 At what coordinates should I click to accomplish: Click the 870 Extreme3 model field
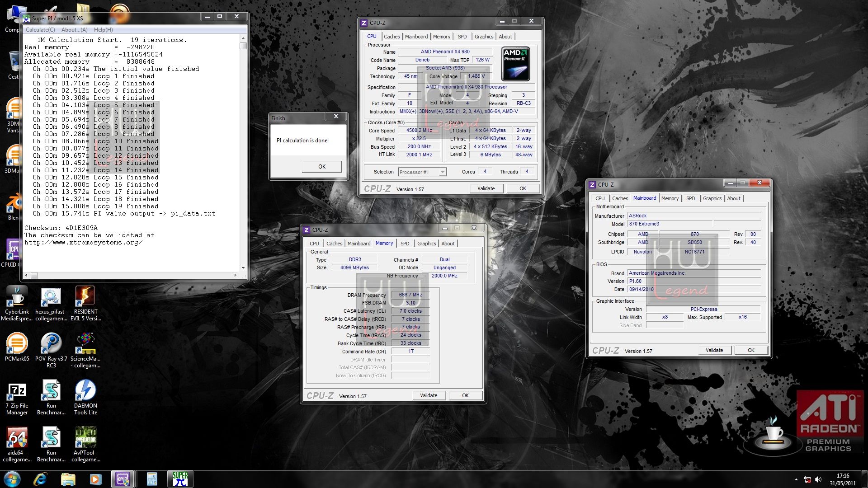670,224
